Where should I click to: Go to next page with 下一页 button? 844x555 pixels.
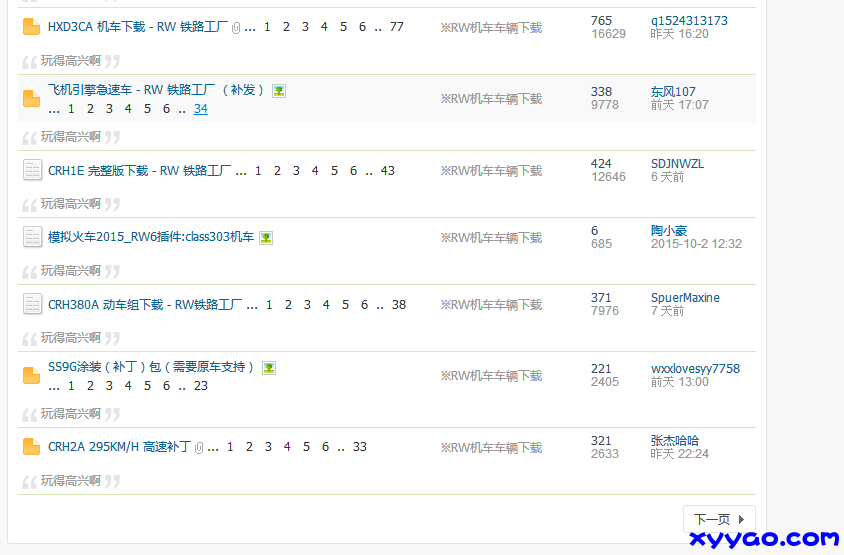[x=719, y=519]
